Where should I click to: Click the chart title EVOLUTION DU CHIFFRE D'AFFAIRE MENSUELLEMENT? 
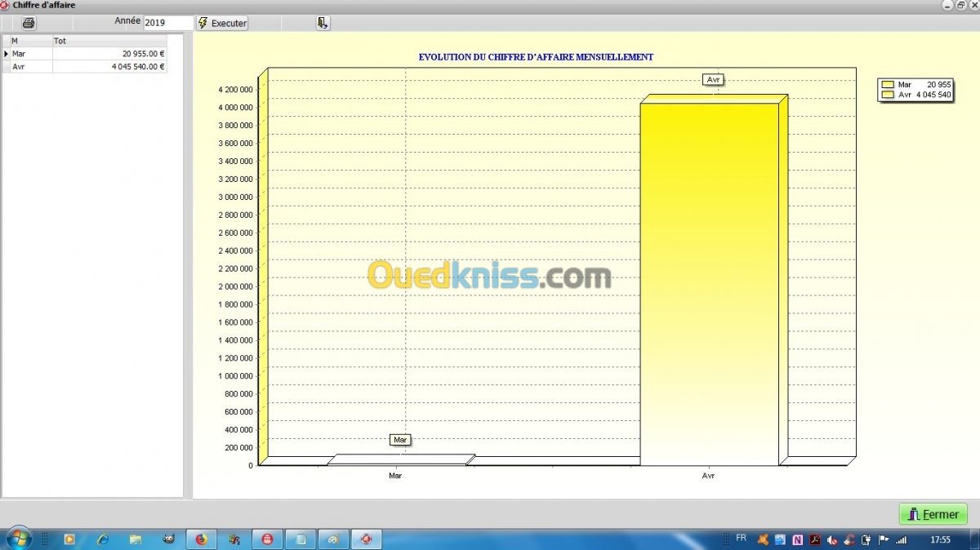click(536, 57)
